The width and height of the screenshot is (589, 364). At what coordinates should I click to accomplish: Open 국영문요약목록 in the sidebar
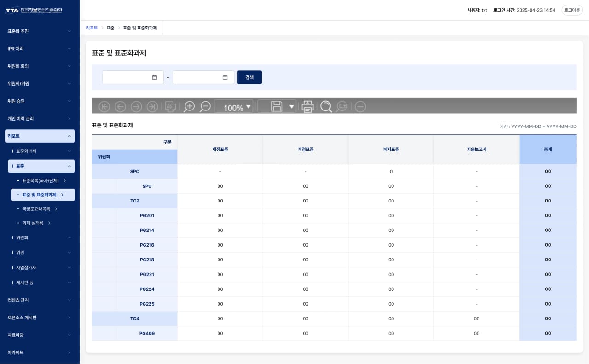(37, 209)
